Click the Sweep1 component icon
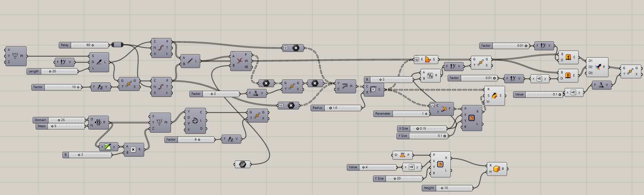Screen dimensions: 644x195 tap(494, 95)
